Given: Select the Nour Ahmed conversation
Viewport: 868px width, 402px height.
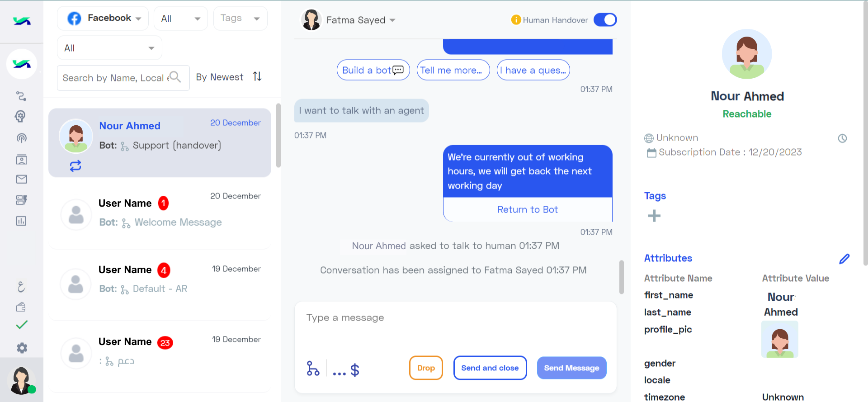Looking at the screenshot, I should coord(160,142).
